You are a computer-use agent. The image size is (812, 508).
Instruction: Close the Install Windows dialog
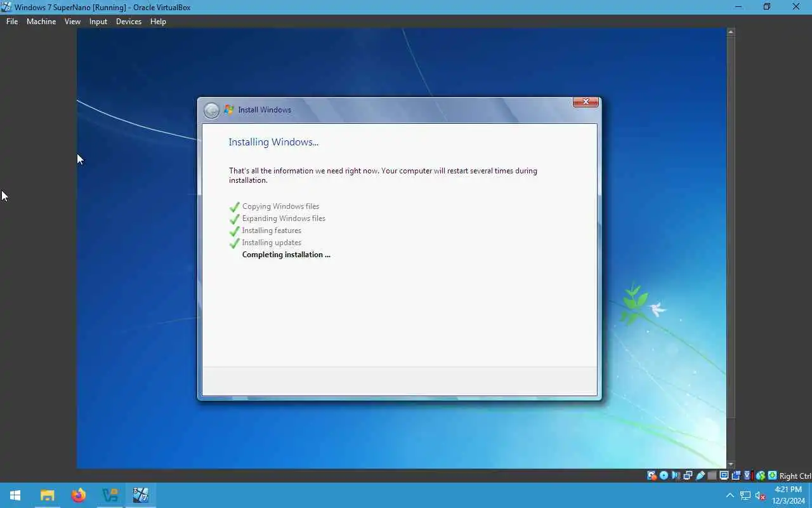[x=586, y=102]
